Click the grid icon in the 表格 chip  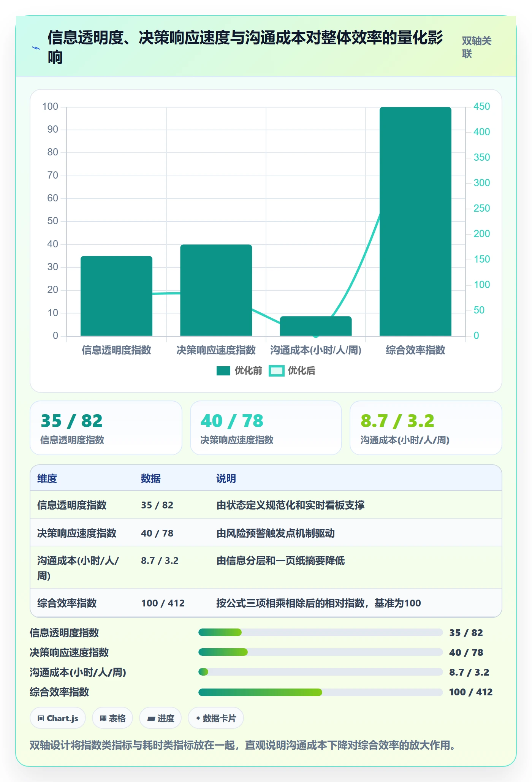click(103, 719)
